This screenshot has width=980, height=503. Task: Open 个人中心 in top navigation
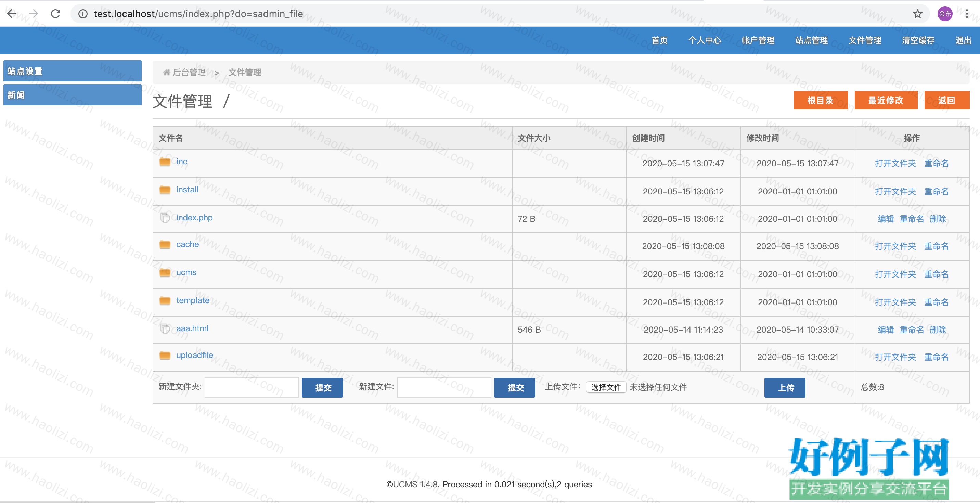pos(705,40)
